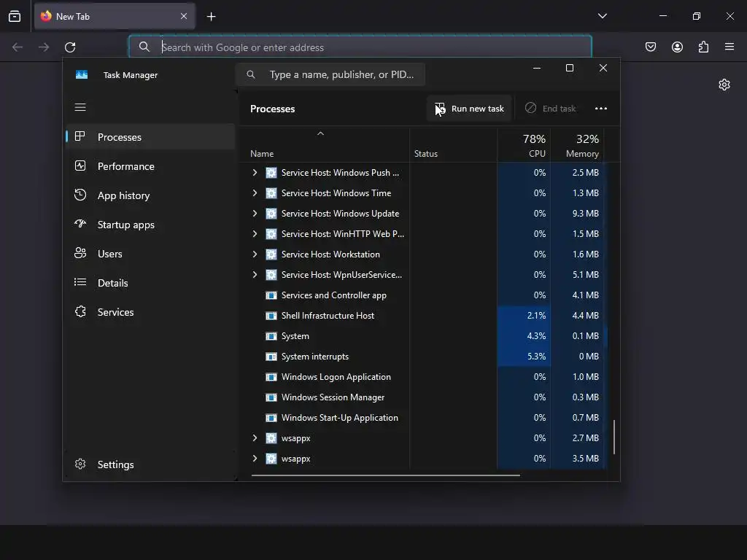Click the Service Host: Windows Update gear icon

point(271,214)
